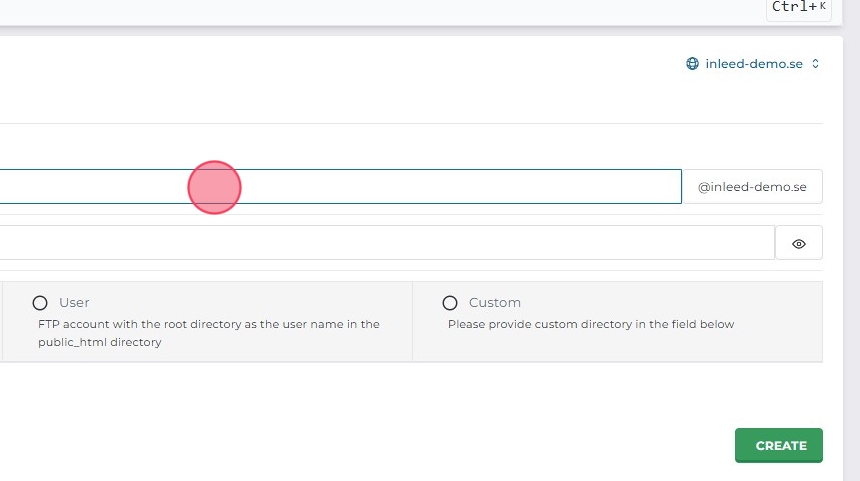Image resolution: width=860 pixels, height=481 pixels.
Task: Click the @inleed-demo.se username suffix
Action: point(752,187)
